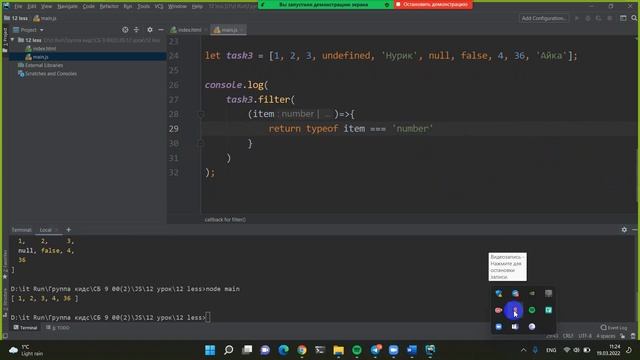Open Microsoft Edge from taskbar
This screenshot has width=640, height=360.
click(283, 350)
